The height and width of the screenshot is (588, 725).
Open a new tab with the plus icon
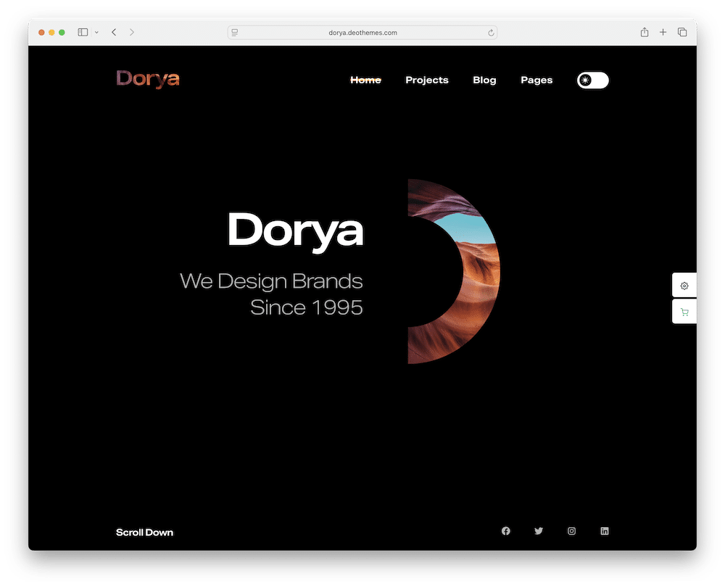[x=663, y=32]
